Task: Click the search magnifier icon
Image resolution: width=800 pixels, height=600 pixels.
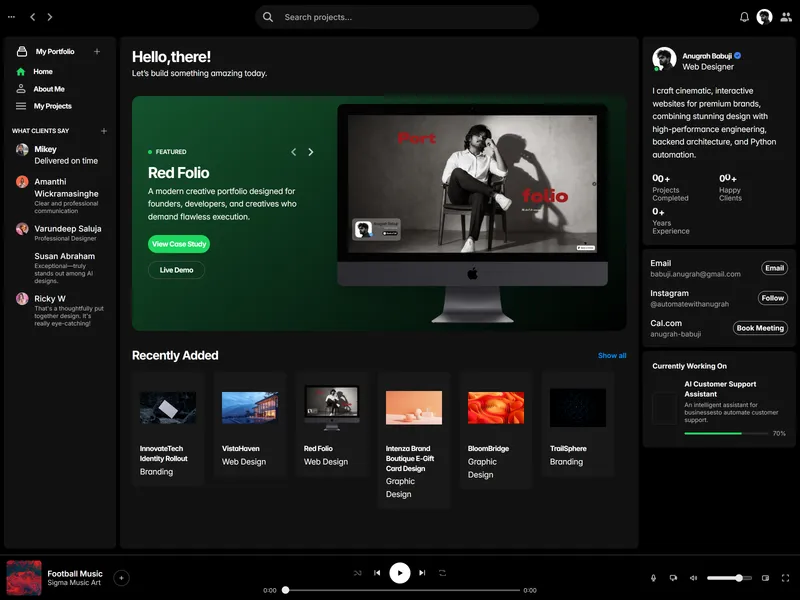Action: pos(268,17)
